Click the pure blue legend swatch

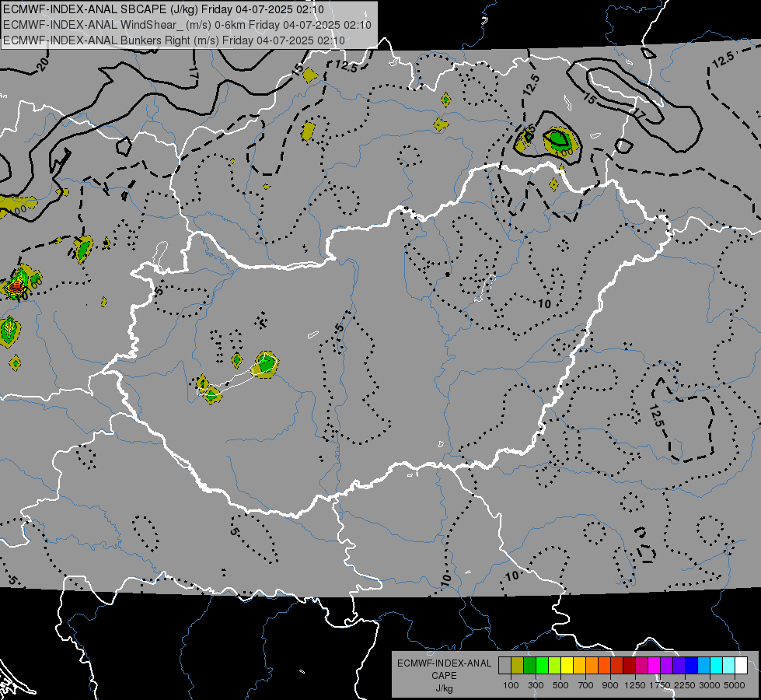point(692,665)
